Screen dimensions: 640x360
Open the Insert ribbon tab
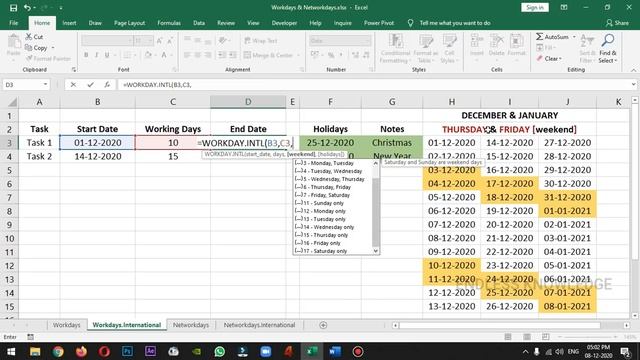(x=69, y=23)
